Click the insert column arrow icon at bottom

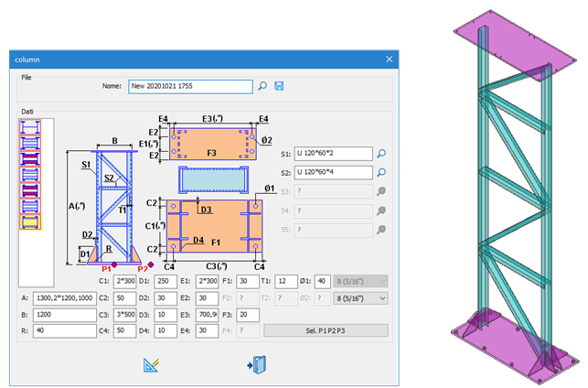point(257,365)
